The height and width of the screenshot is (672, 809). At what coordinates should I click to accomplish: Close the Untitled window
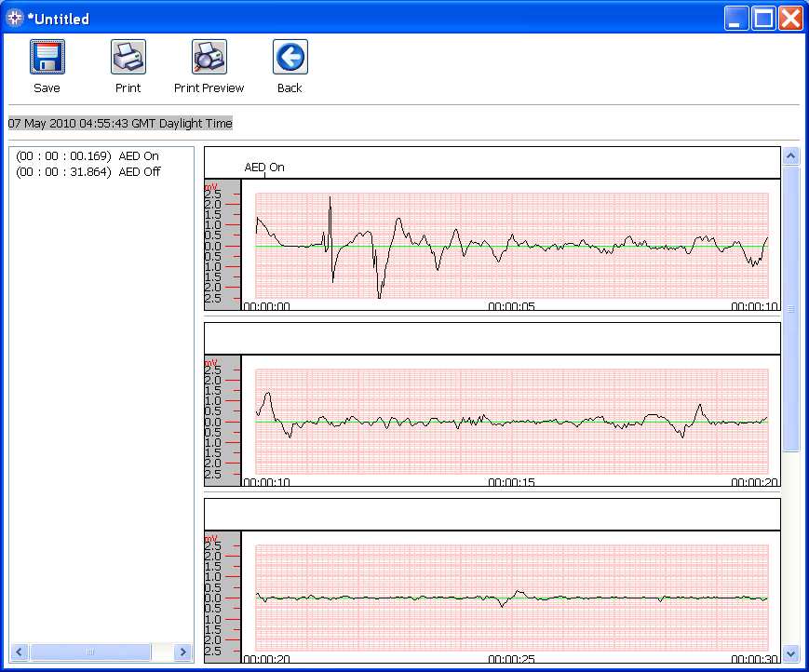791,18
